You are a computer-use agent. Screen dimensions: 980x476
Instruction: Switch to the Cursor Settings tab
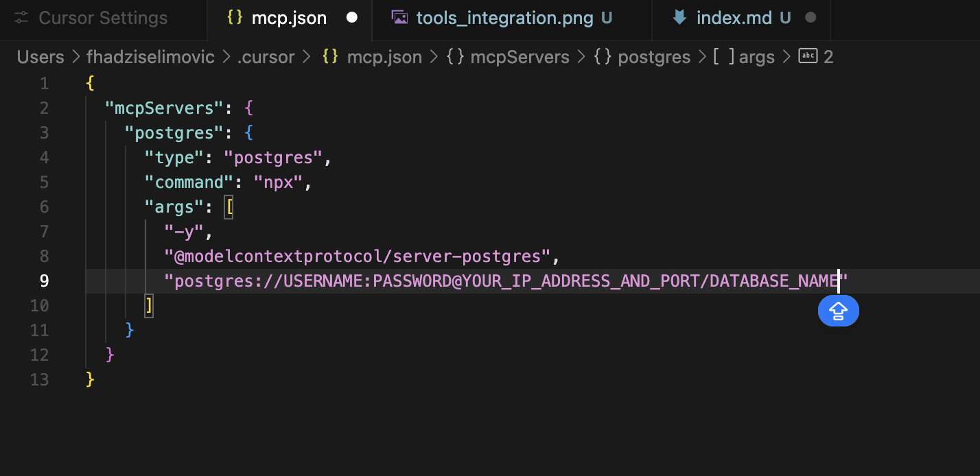[103, 18]
